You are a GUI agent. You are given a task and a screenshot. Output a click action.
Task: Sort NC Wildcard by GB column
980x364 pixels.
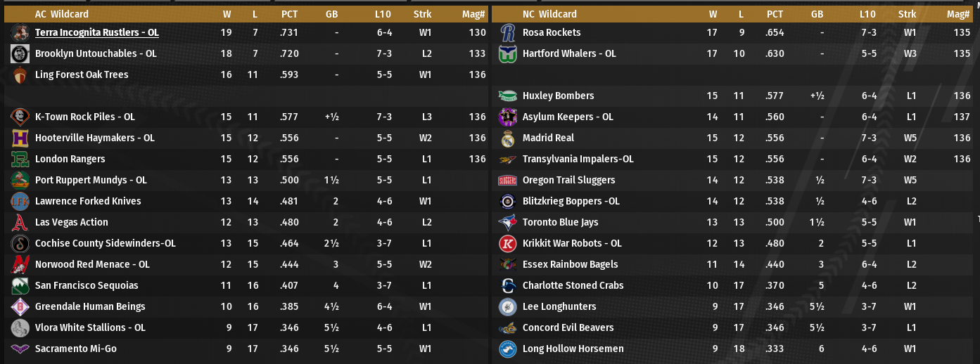[817, 14]
